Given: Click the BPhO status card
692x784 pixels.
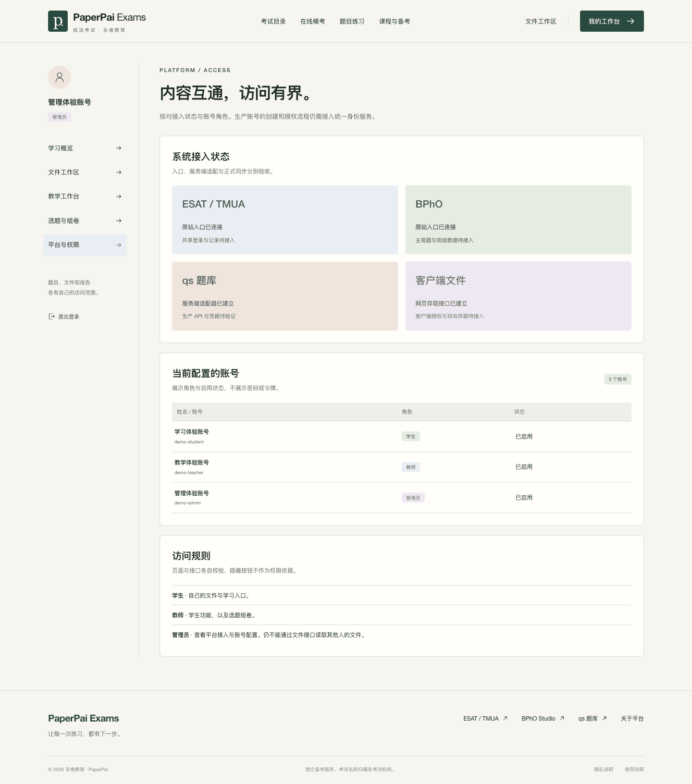Looking at the screenshot, I should [x=519, y=220].
